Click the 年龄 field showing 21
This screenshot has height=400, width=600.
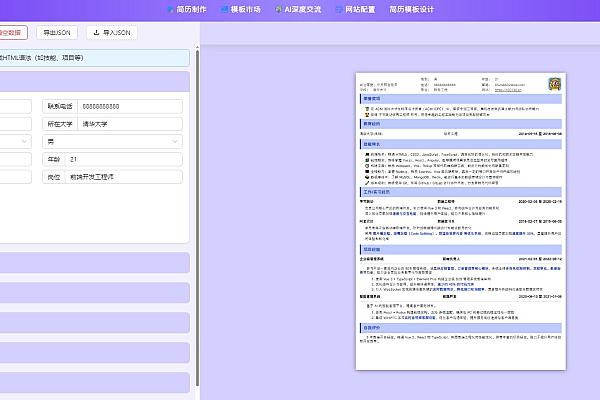pyautogui.click(x=124, y=159)
